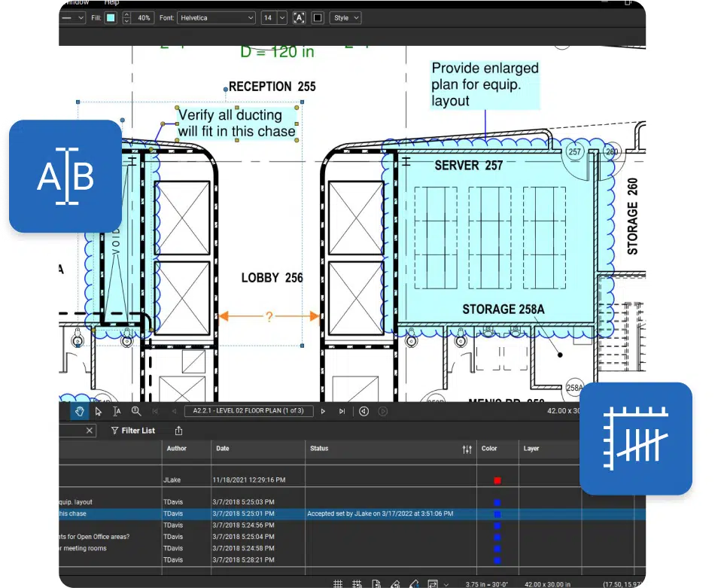The width and height of the screenshot is (721, 588).
Task: Click the Previous View circular arrow
Action: [x=364, y=411]
